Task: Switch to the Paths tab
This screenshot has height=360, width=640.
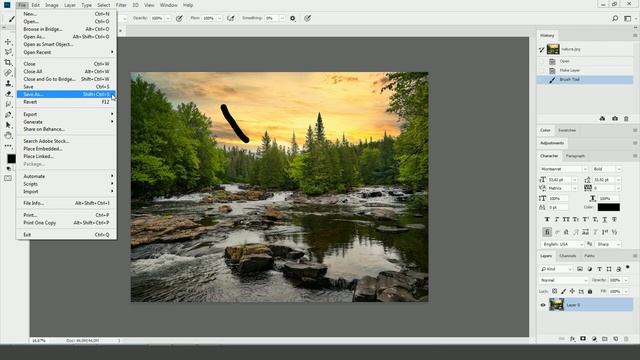Action: (589, 256)
